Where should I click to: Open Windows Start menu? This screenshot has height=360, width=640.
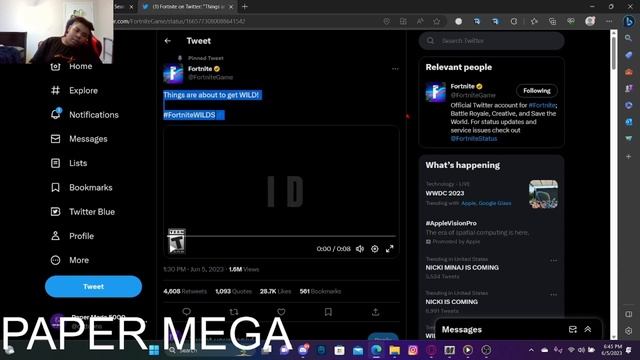coord(154,350)
